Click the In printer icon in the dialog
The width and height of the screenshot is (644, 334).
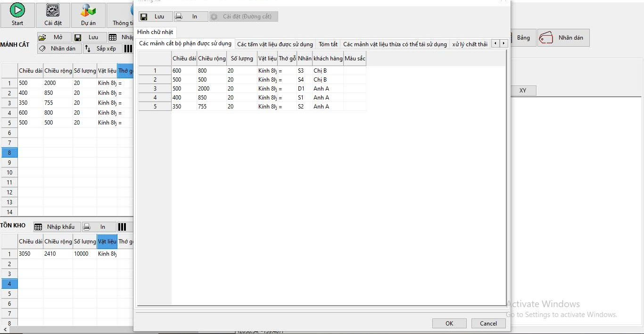(x=179, y=16)
